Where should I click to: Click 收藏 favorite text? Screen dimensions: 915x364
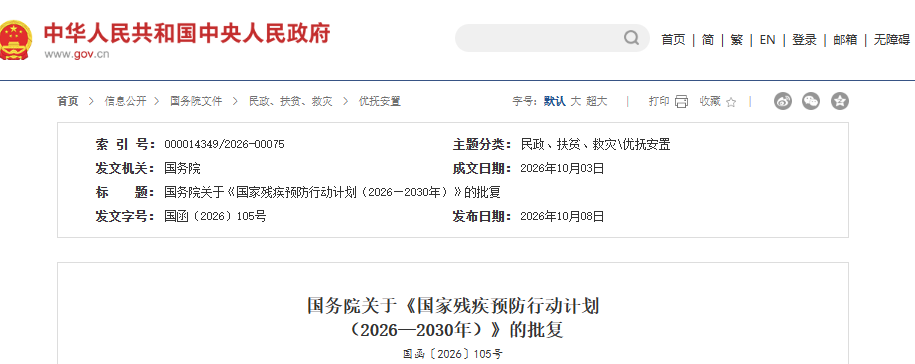coord(710,102)
